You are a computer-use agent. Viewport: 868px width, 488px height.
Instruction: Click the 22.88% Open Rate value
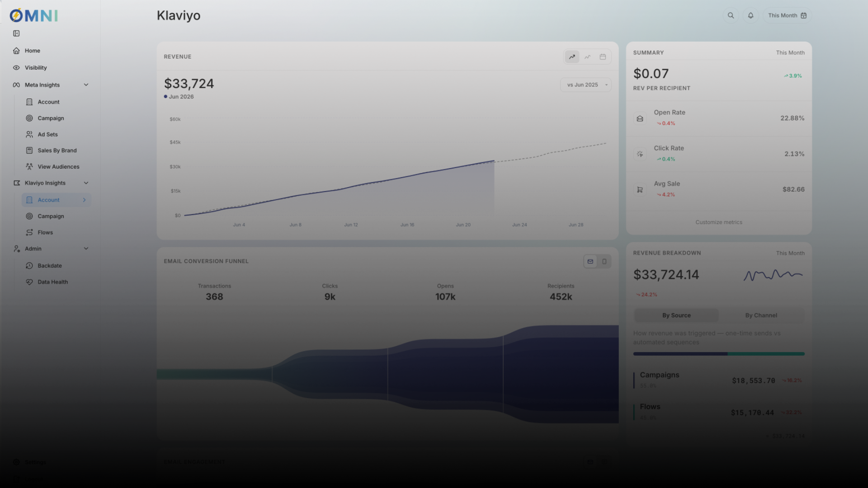pyautogui.click(x=792, y=118)
